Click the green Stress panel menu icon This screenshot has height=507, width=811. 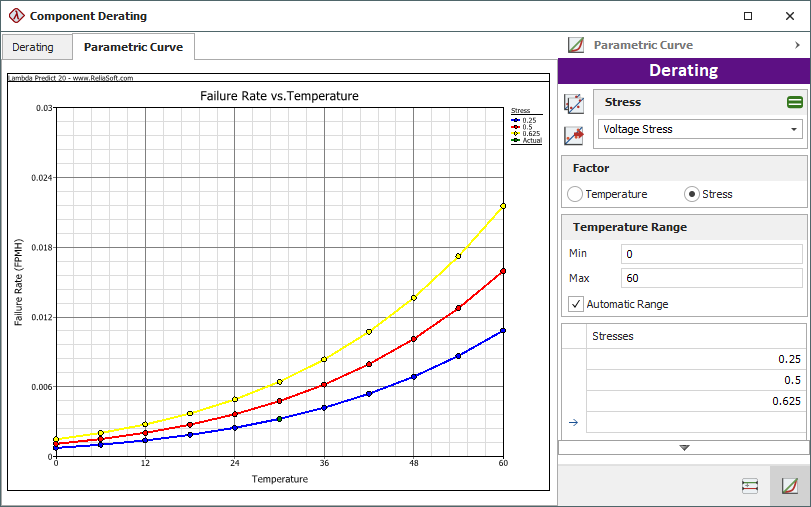coord(794,102)
